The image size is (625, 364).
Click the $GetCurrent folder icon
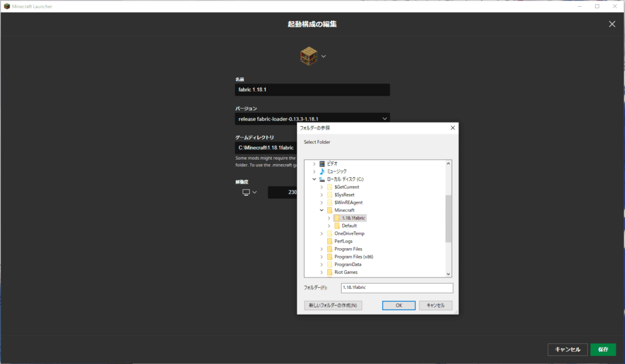point(330,187)
